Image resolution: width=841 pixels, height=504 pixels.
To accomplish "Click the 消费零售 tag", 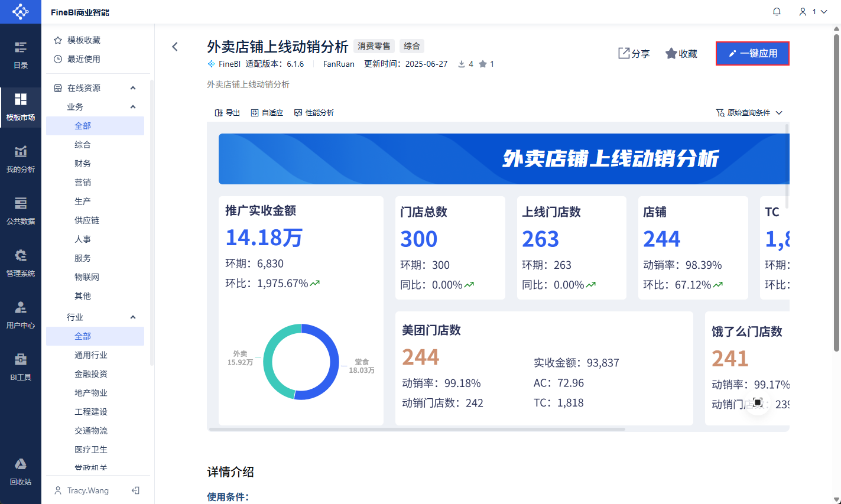I will pos(374,46).
